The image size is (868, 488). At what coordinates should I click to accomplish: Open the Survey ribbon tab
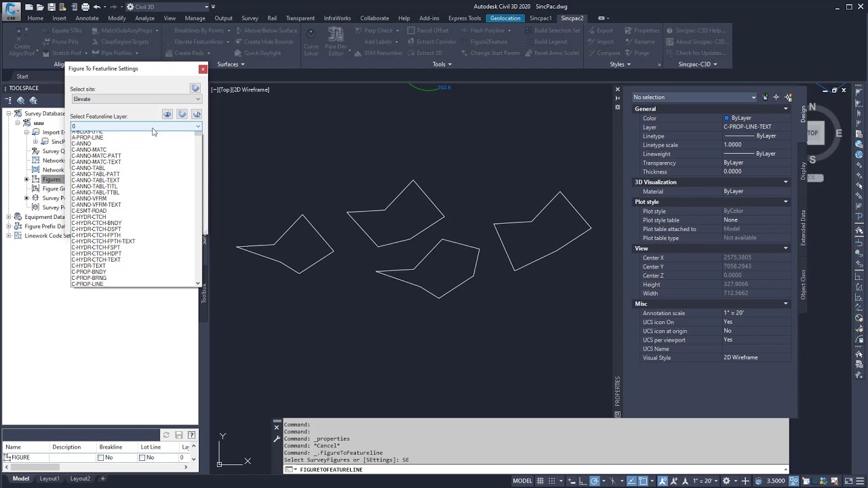(250, 18)
